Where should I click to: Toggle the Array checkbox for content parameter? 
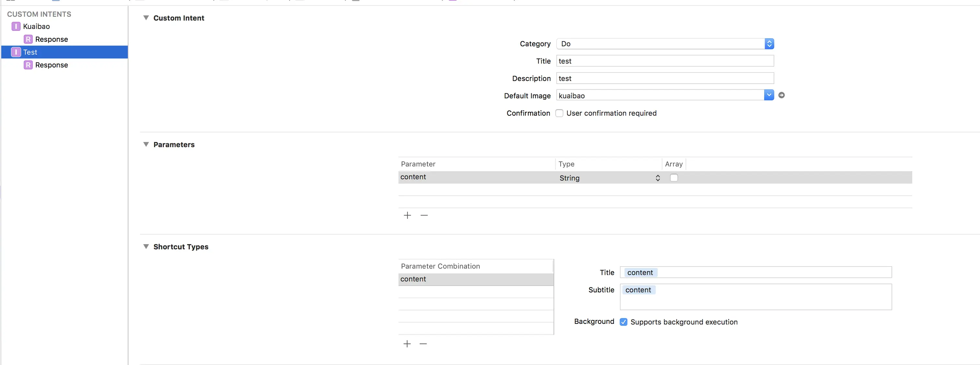tap(674, 178)
